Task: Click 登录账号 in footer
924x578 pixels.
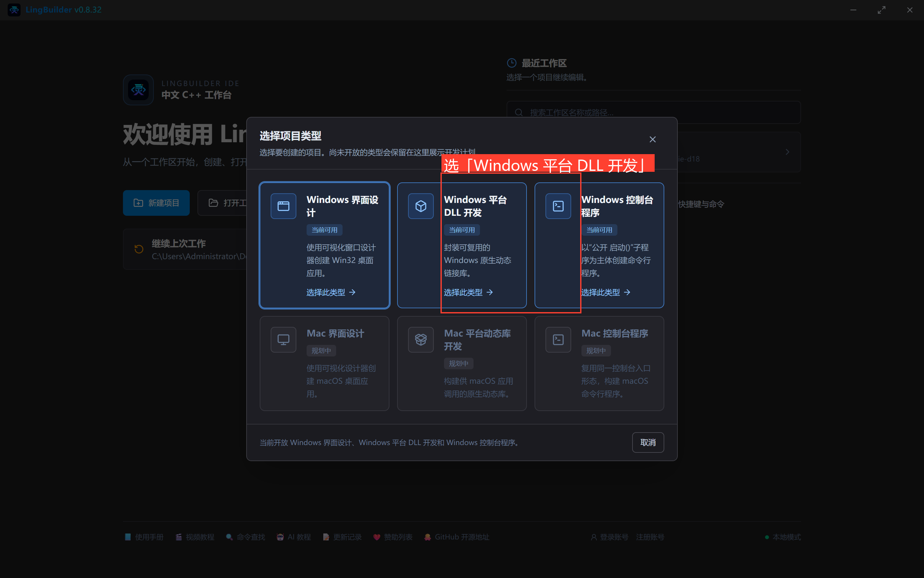Action: (x=609, y=537)
